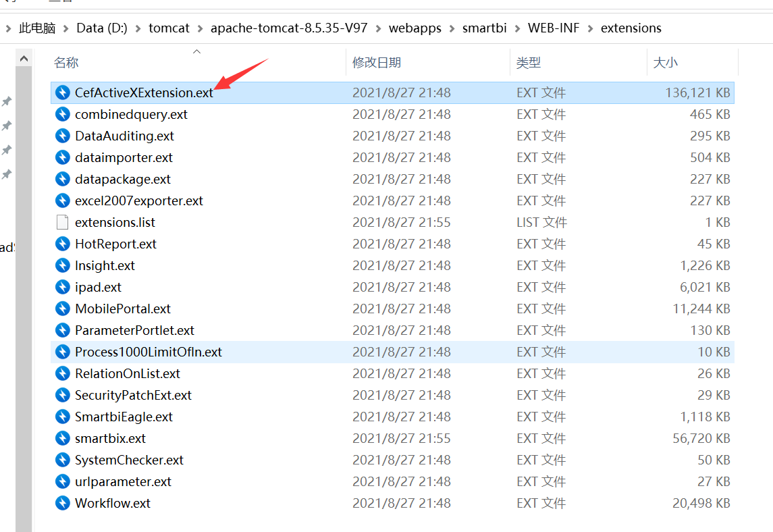Click the CefActiveXExtension.ext file icon

pyautogui.click(x=63, y=92)
